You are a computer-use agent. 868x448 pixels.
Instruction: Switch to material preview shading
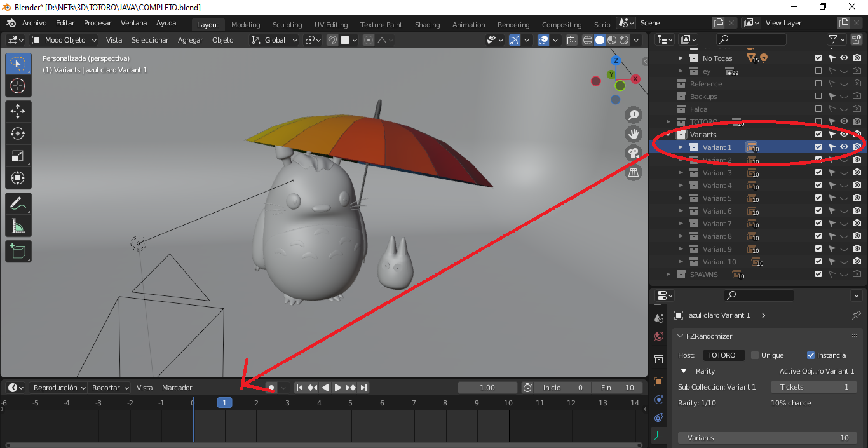pyautogui.click(x=612, y=40)
